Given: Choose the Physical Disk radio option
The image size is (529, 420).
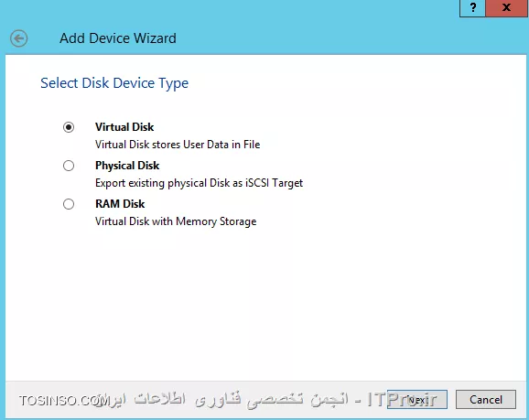Looking at the screenshot, I should tap(69, 166).
